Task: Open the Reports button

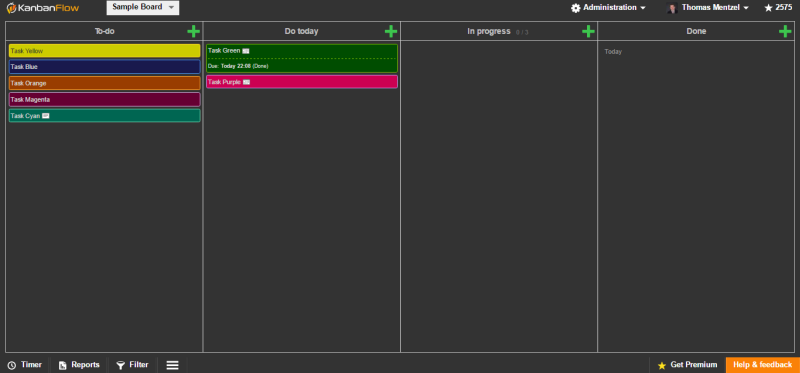Action: (79, 365)
